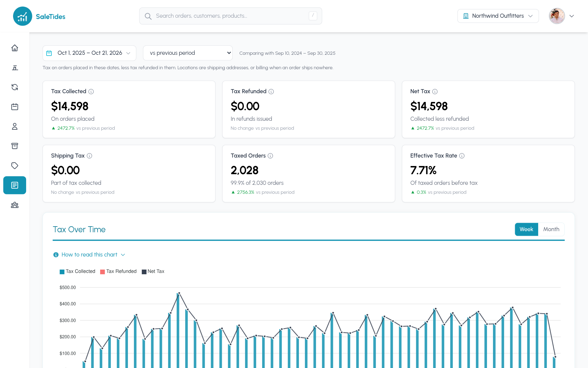Click the Tax Collected legend color swatch

tap(62, 272)
